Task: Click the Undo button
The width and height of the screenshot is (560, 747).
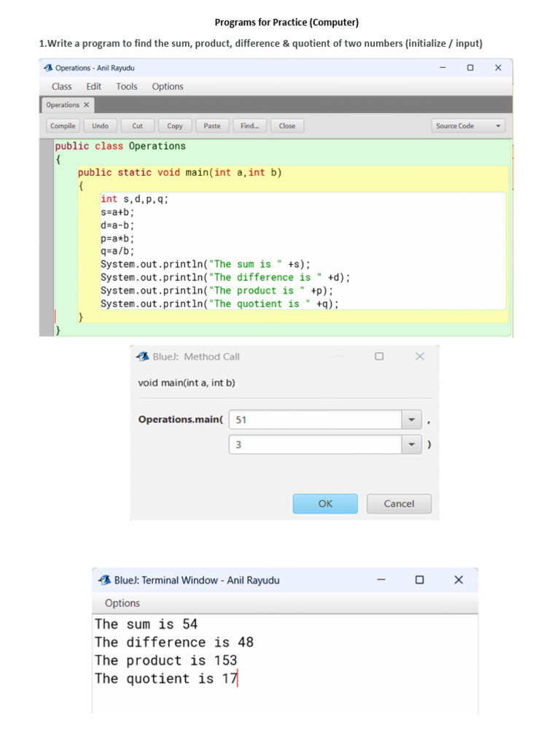Action: pos(100,125)
